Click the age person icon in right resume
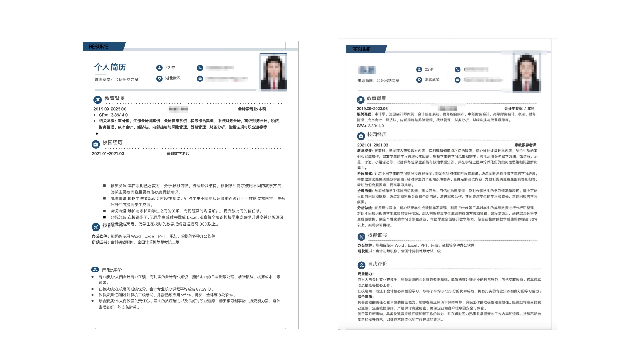 point(419,69)
